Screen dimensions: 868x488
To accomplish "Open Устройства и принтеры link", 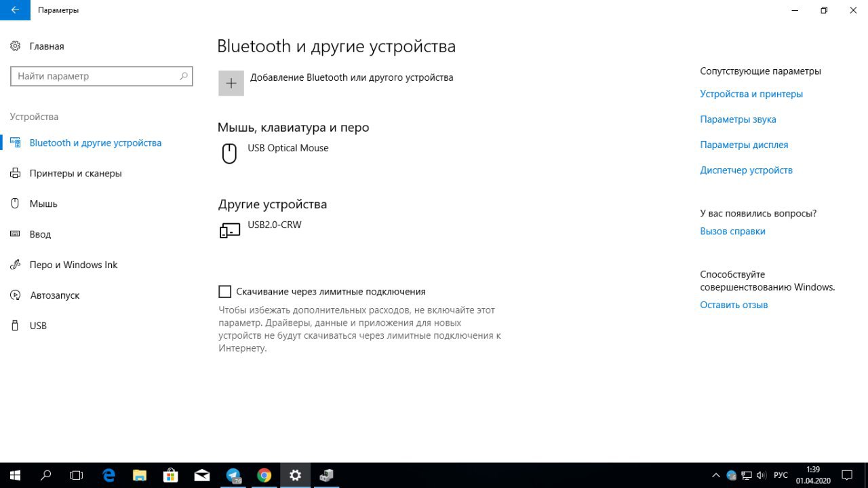I will (x=751, y=94).
